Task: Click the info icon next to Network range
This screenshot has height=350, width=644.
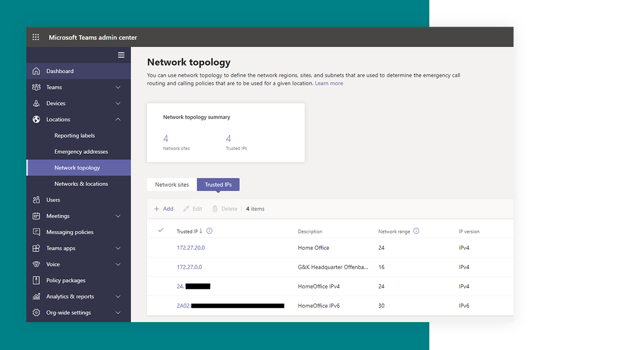Action: (416, 231)
